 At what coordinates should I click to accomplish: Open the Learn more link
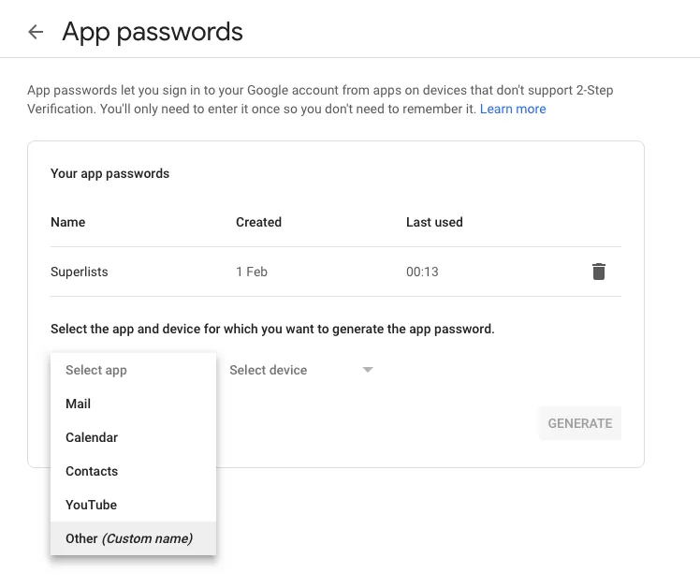513,109
